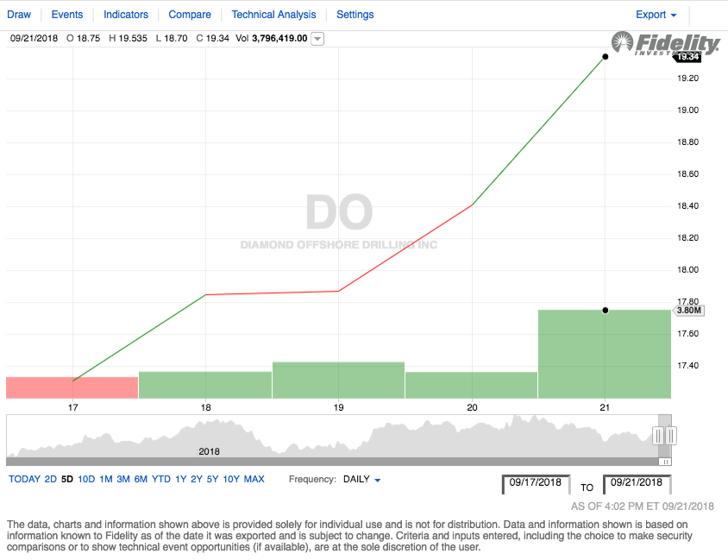Click the 19.34 price point marker
Screen dimensions: 728x560
pyautogui.click(x=605, y=57)
